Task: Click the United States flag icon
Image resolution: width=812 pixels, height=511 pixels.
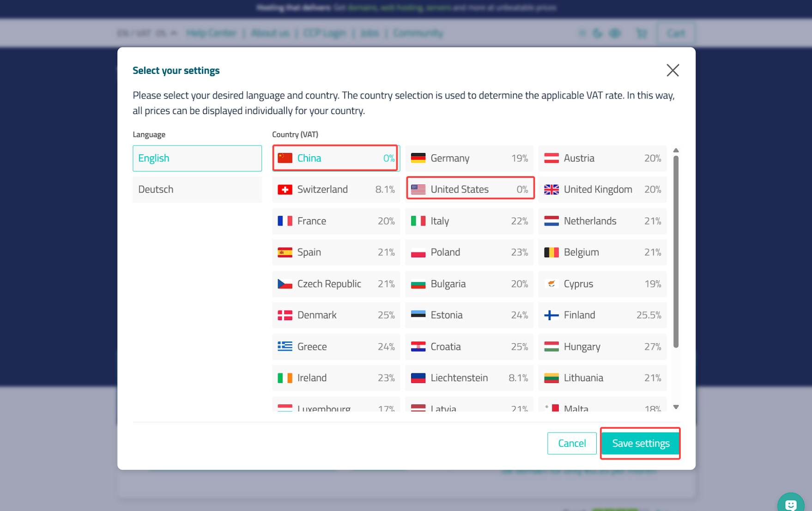Action: point(418,189)
